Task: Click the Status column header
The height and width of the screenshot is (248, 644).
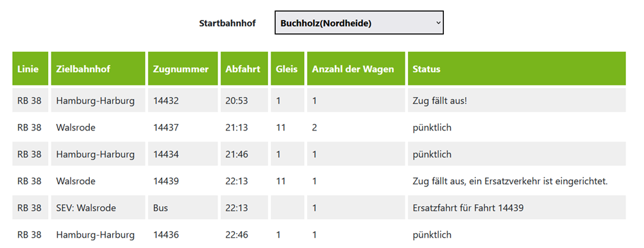Action: (x=517, y=68)
